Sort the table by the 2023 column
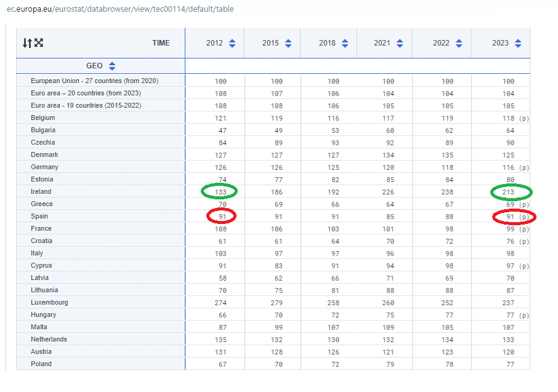Viewport: 558px width, 392px height. click(518, 43)
